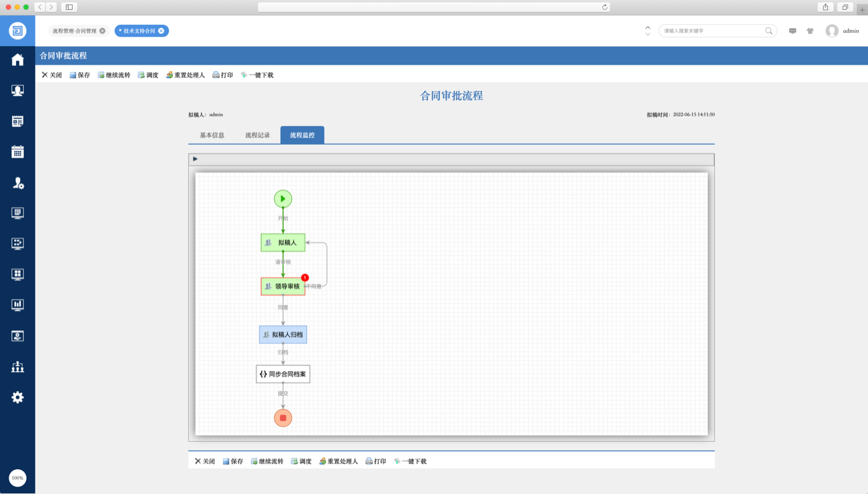Click the search keyword input field

coord(711,31)
